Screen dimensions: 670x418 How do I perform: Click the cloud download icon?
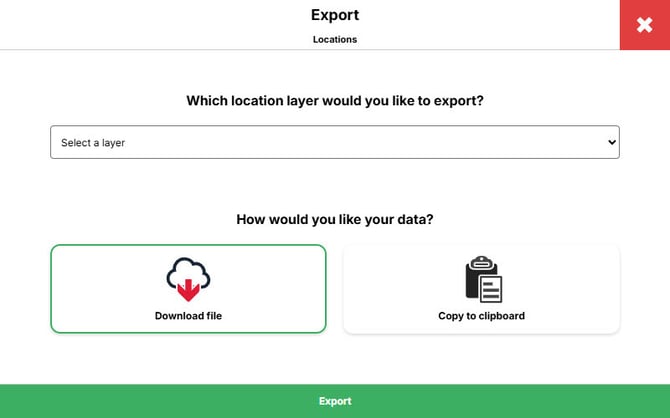click(x=188, y=278)
